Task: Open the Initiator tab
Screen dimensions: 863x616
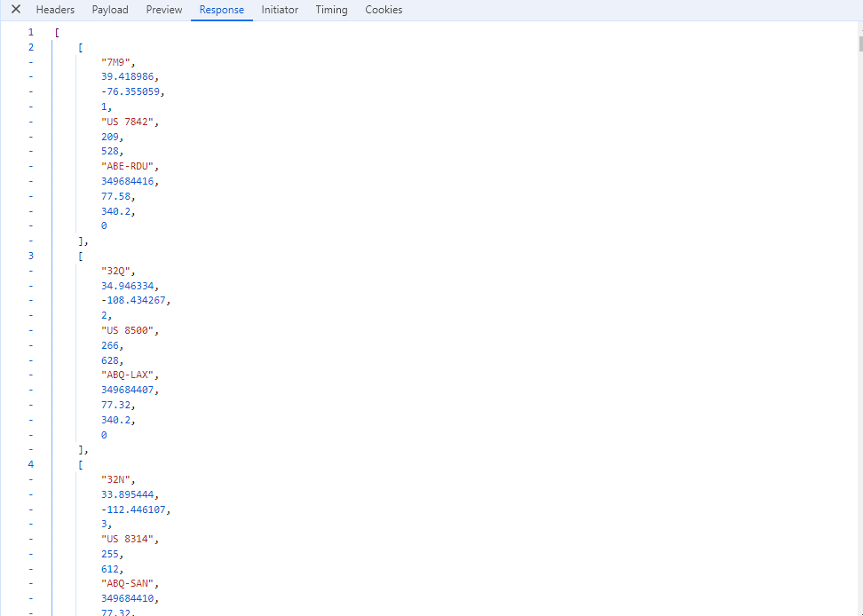Action: click(x=280, y=10)
